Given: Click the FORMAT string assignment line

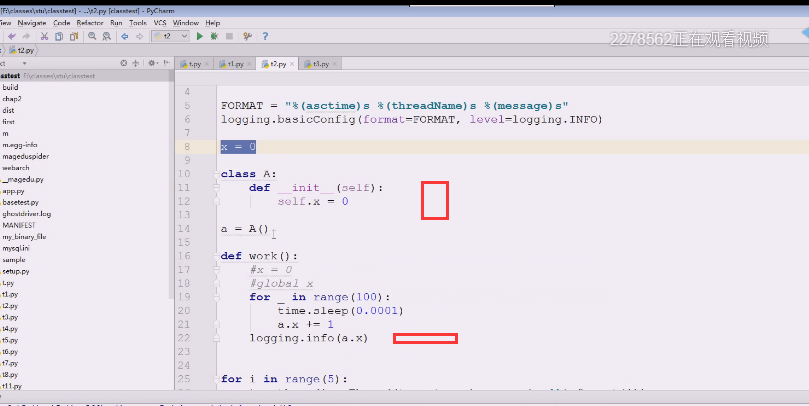Looking at the screenshot, I should pyautogui.click(x=395, y=106).
